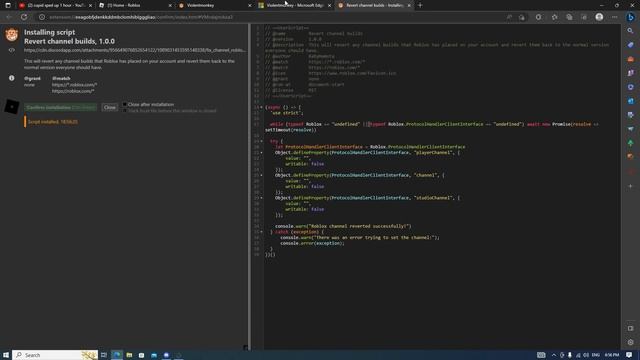Click the Script installed status message

tap(53, 122)
